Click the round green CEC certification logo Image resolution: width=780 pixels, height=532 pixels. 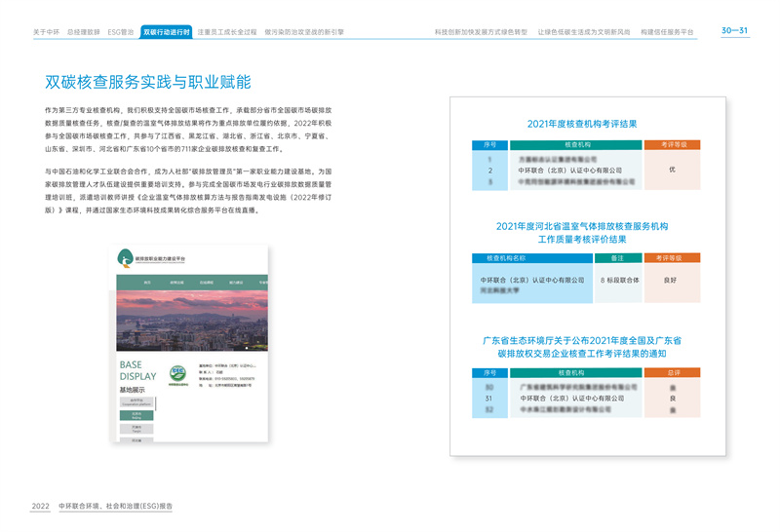pos(176,372)
